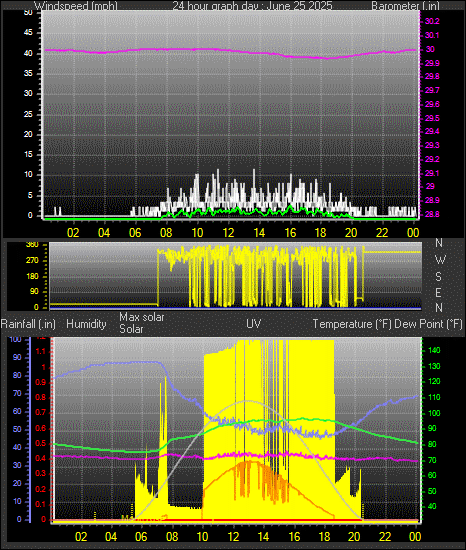Click the "Temperature (°F)" legend label

point(352,324)
